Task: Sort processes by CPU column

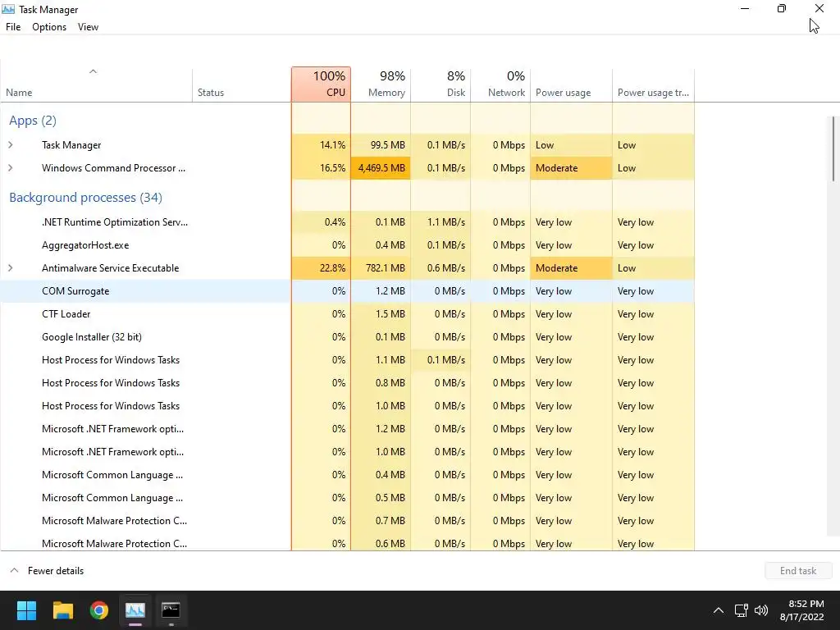Action: [321, 84]
